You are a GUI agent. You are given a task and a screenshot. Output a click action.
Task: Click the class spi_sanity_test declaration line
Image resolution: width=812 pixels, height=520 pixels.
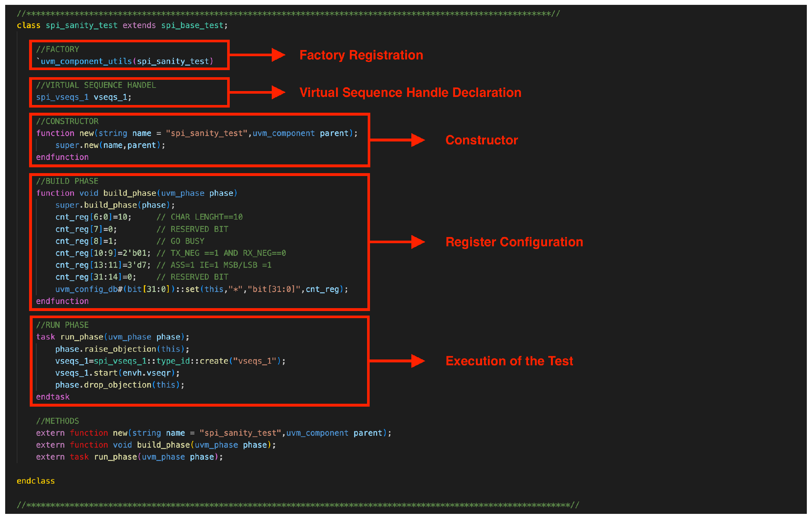[122, 25]
